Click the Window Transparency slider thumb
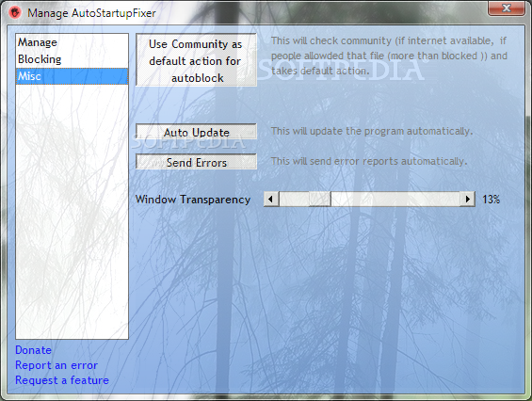The width and height of the screenshot is (532, 401). [319, 200]
